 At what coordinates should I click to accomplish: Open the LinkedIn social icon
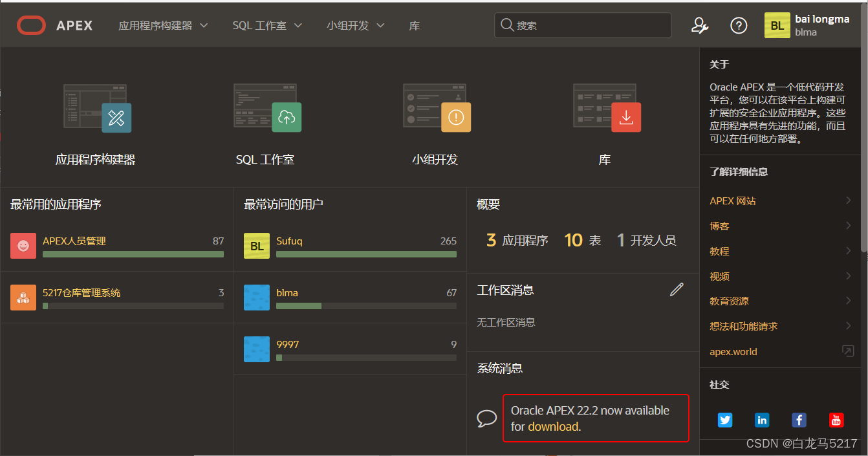pos(762,420)
